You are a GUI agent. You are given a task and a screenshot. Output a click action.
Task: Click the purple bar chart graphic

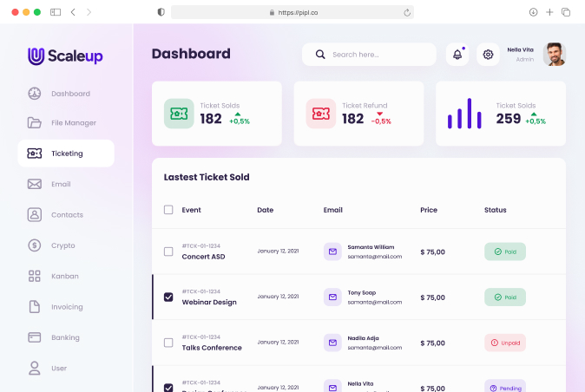[464, 114]
